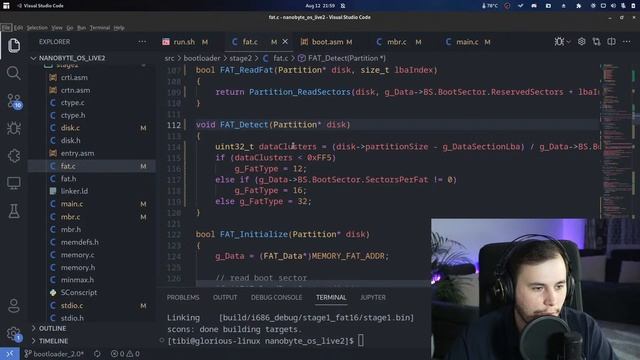
Task: Open disk.c in the file tree
Action: [x=70, y=128]
